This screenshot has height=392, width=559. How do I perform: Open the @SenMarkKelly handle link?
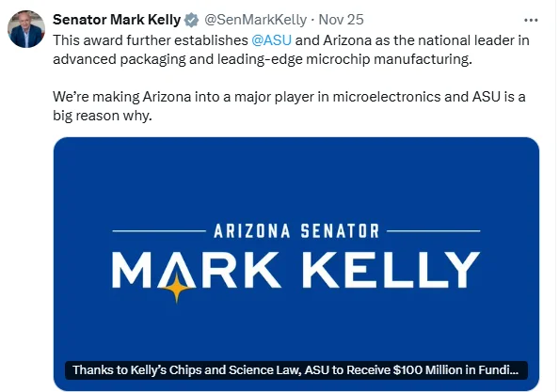(x=255, y=20)
